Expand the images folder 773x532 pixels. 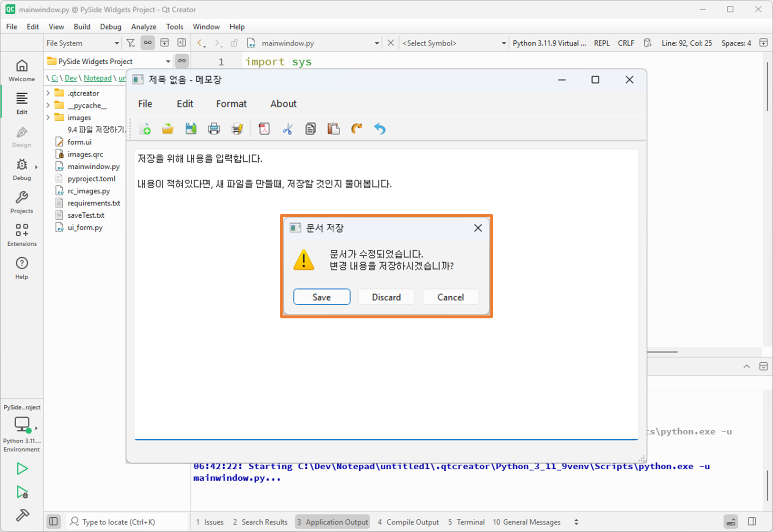(x=48, y=117)
